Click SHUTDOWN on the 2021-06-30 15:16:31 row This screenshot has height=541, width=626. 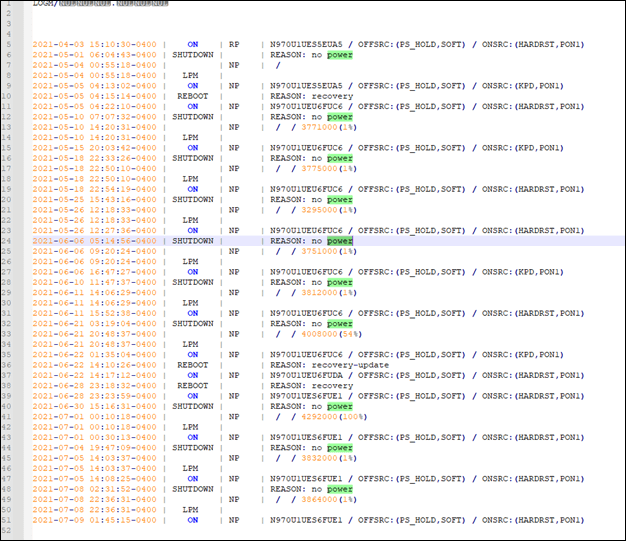click(x=193, y=407)
